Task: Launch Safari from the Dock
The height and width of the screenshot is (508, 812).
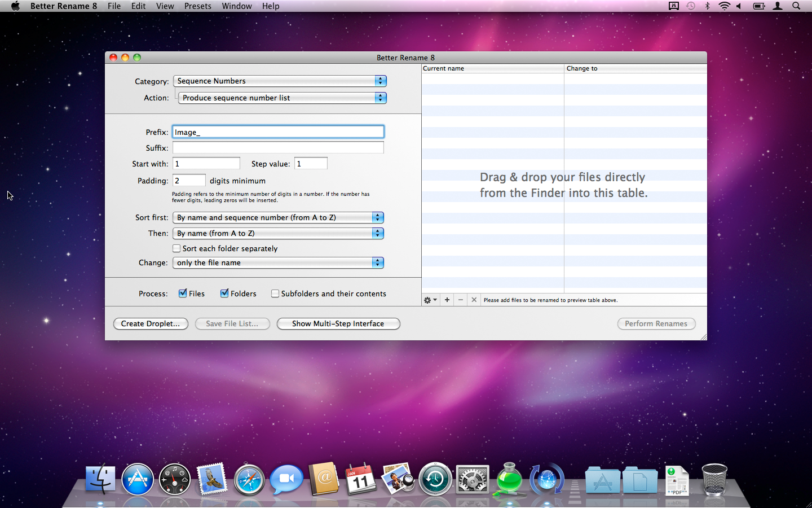Action: pyautogui.click(x=249, y=479)
